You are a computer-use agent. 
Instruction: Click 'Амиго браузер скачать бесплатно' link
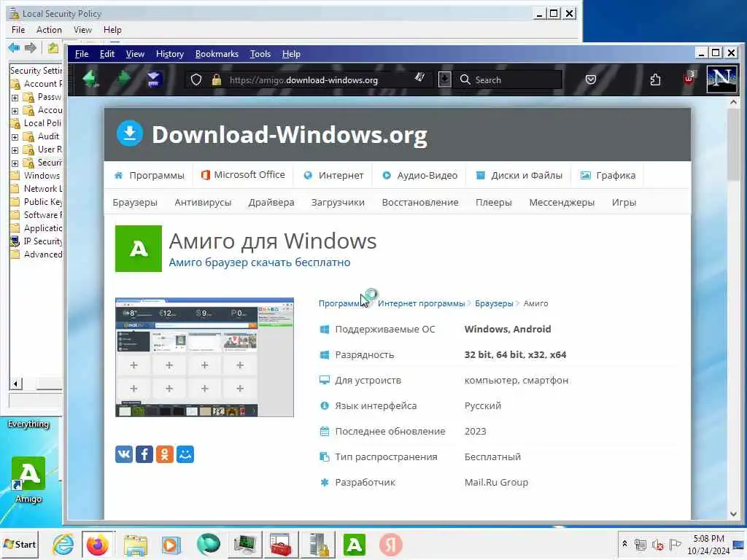tap(260, 262)
